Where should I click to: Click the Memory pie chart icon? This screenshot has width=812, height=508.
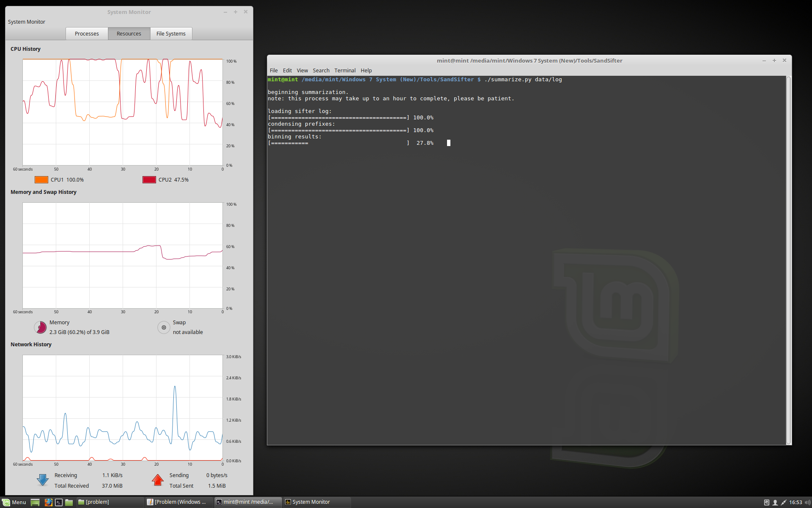click(x=41, y=327)
